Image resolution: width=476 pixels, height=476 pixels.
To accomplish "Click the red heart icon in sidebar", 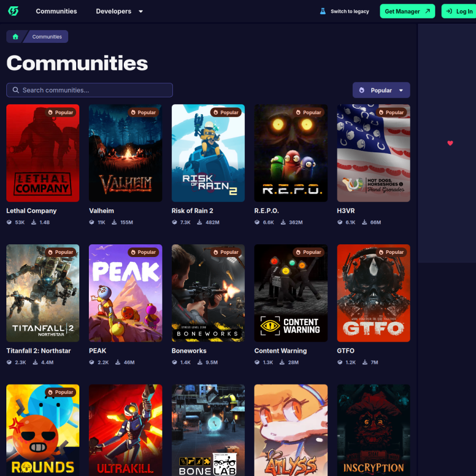I will click(x=450, y=143).
